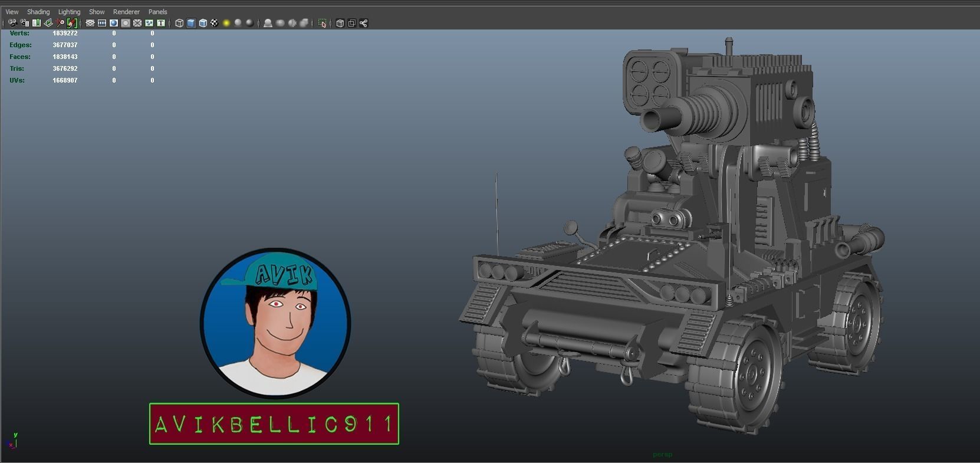Image resolution: width=980 pixels, height=463 pixels.
Task: Click the Image Plane icon
Action: pos(48,23)
